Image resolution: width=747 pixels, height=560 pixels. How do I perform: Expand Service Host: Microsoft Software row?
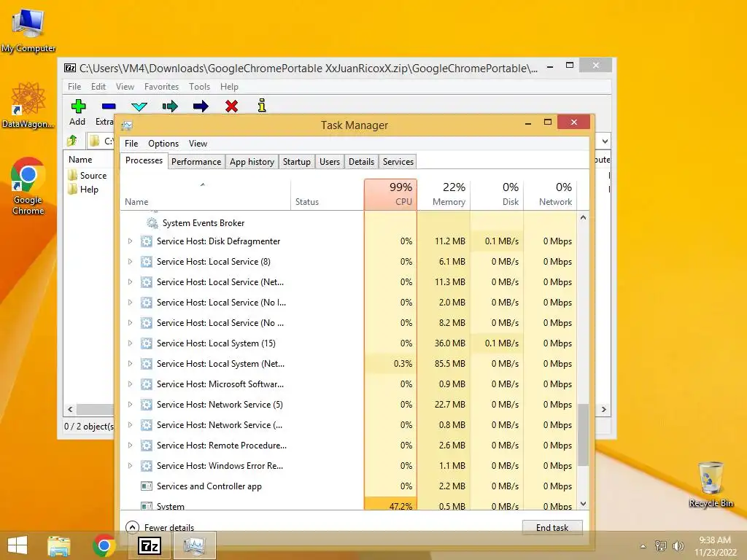coord(130,384)
